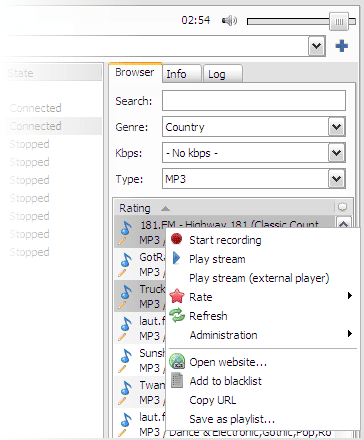This screenshot has height=440, width=364.
Task: Select Open website... menu entry
Action: [263, 362]
